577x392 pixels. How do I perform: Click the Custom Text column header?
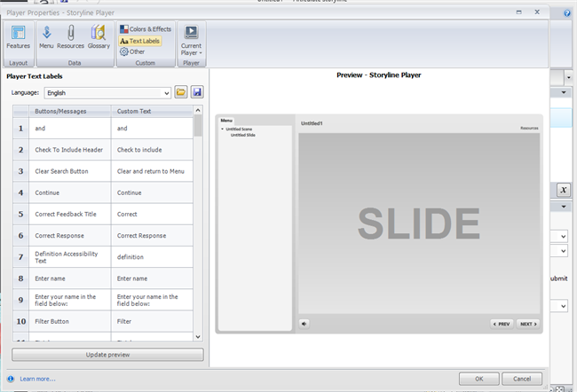(x=152, y=111)
